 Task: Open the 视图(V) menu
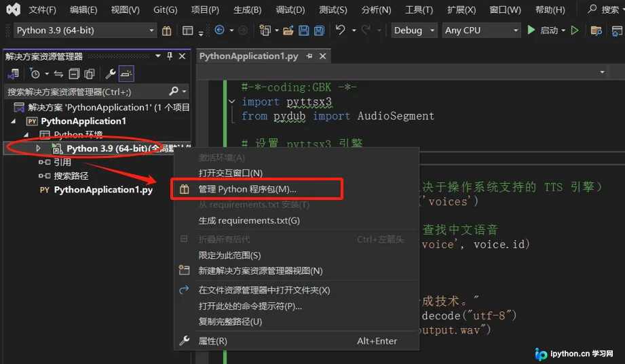click(x=125, y=10)
